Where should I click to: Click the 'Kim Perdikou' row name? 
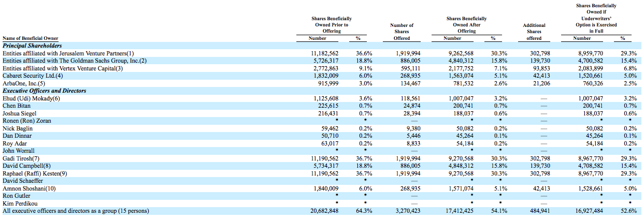pos(19,203)
